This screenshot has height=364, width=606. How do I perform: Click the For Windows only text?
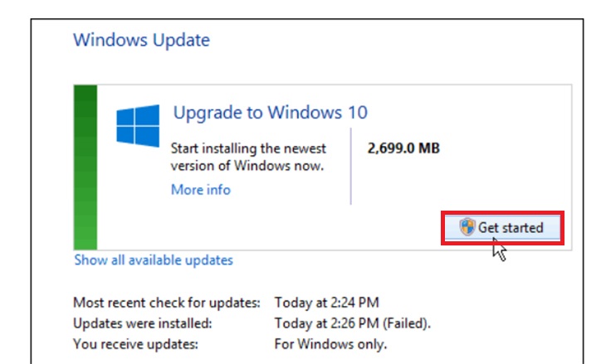coord(330,344)
